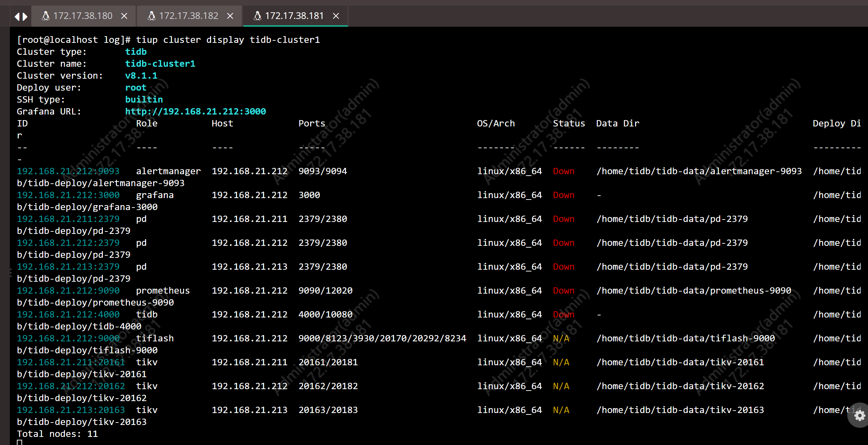Click the N/A status of tikv 20161 row
The image size is (868, 445).
point(561,362)
